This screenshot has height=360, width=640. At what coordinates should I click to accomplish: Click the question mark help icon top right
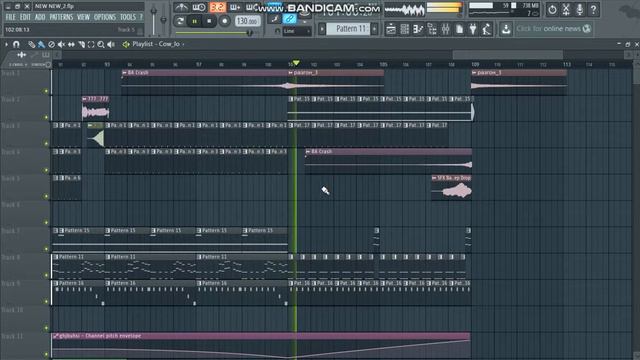click(x=593, y=9)
